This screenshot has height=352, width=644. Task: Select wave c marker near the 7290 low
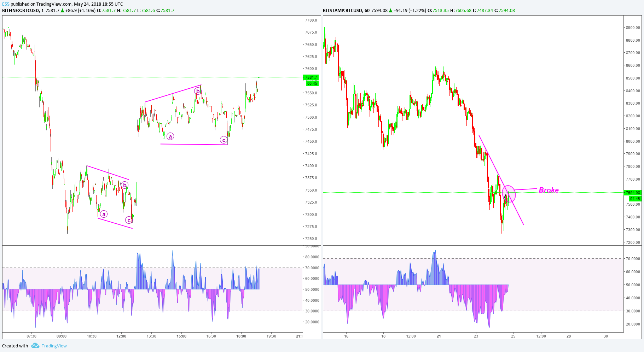[x=129, y=221]
